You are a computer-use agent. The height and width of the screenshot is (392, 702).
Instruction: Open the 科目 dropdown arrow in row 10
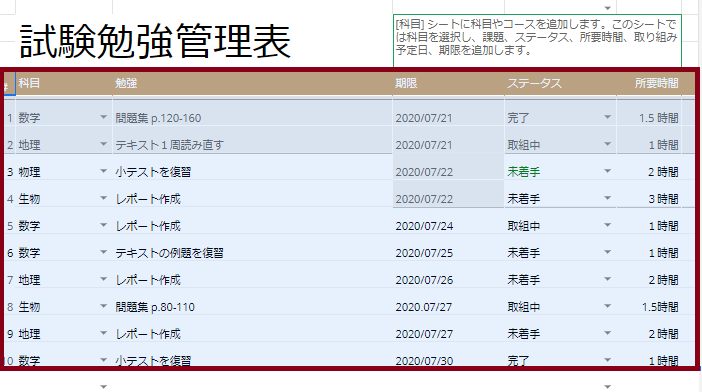(103, 360)
